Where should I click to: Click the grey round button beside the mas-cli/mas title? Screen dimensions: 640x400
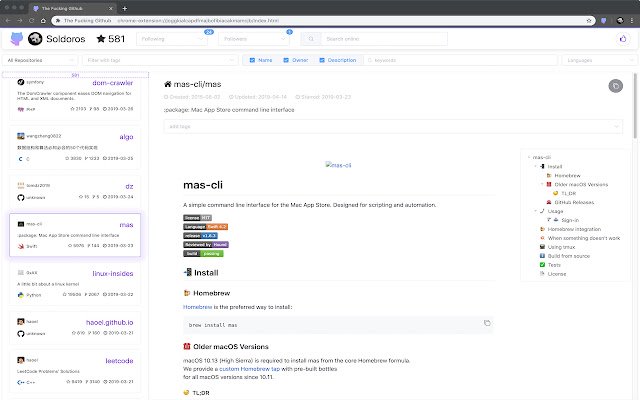[616, 86]
